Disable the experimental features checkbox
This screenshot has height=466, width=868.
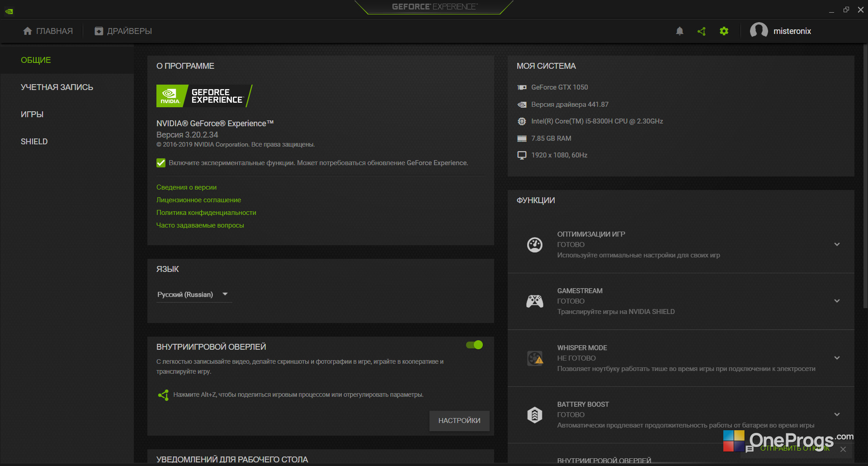161,163
